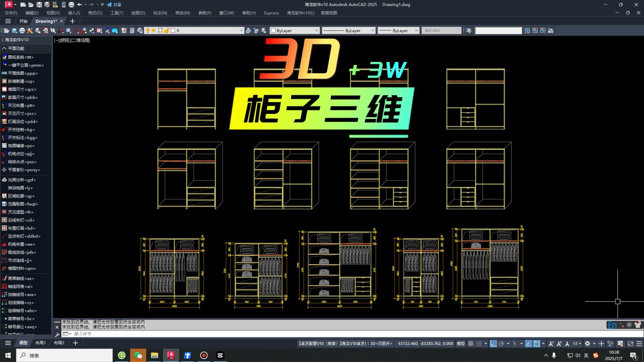This screenshot has width=644, height=362.
Task: Click the New drawing icon in quick access toolbar
Action: click(23, 5)
